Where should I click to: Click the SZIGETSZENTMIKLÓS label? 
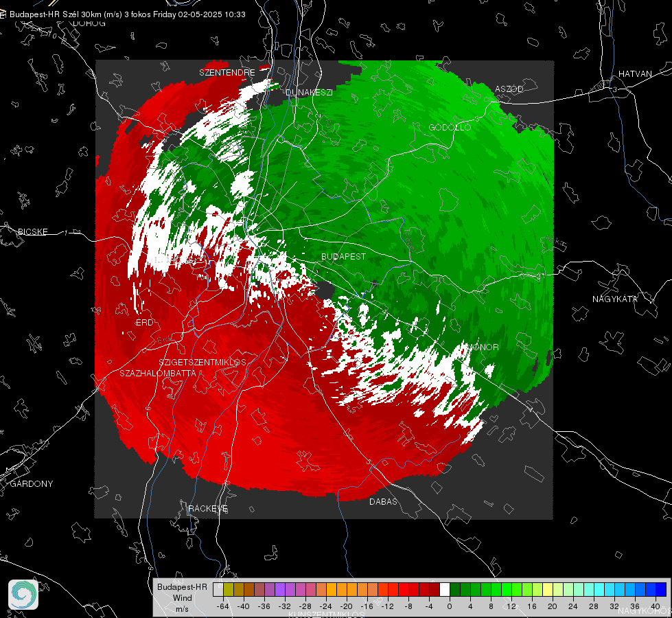click(x=202, y=363)
